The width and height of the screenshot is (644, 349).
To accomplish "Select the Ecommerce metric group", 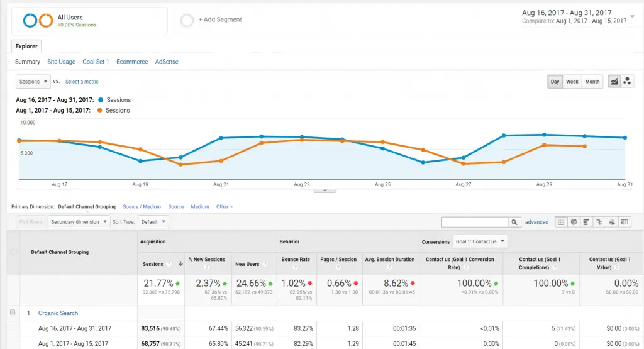I will point(132,62).
